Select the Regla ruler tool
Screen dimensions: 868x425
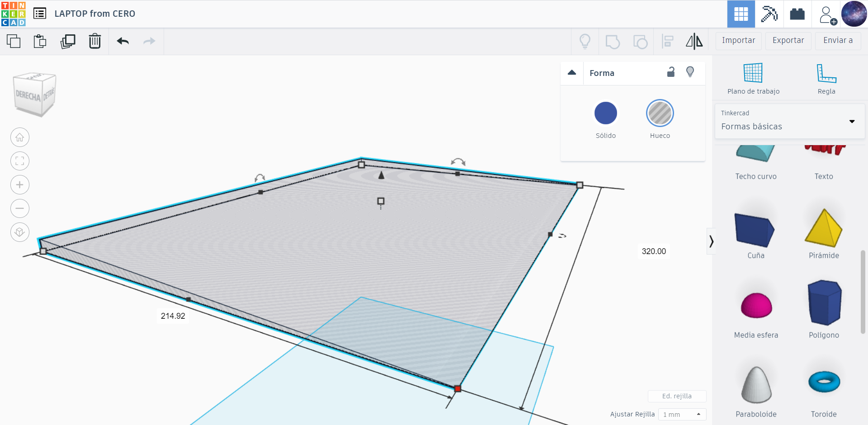tap(826, 79)
